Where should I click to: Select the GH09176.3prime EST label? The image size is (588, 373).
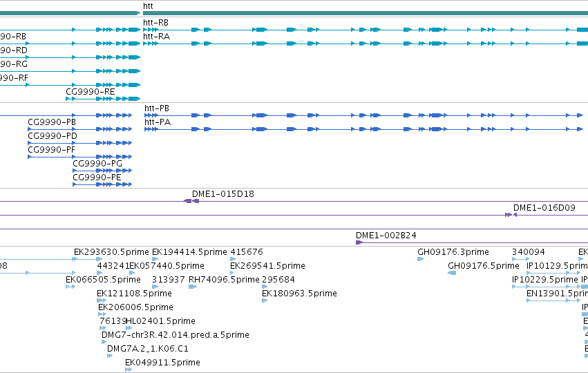coord(453,252)
